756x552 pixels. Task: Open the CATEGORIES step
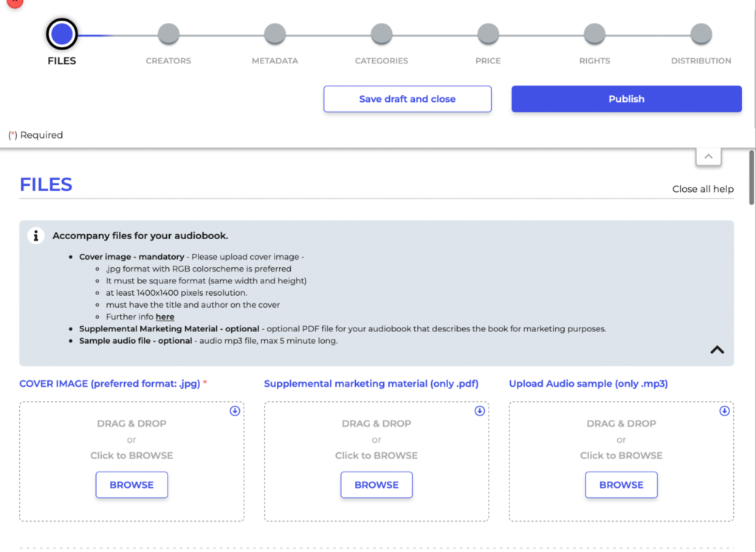click(x=382, y=34)
